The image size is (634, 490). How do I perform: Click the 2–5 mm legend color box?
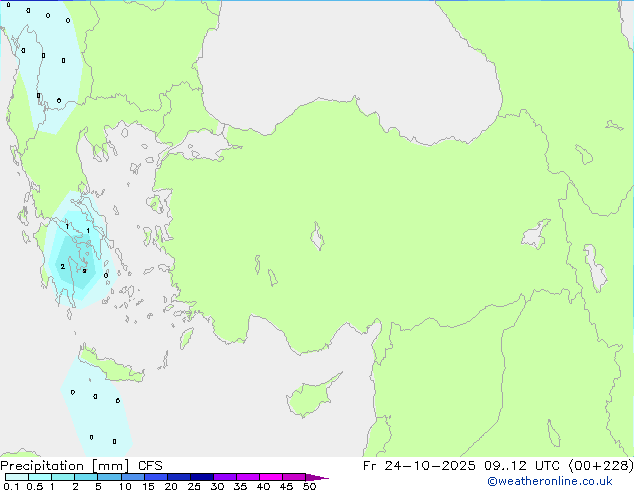click(x=86, y=477)
